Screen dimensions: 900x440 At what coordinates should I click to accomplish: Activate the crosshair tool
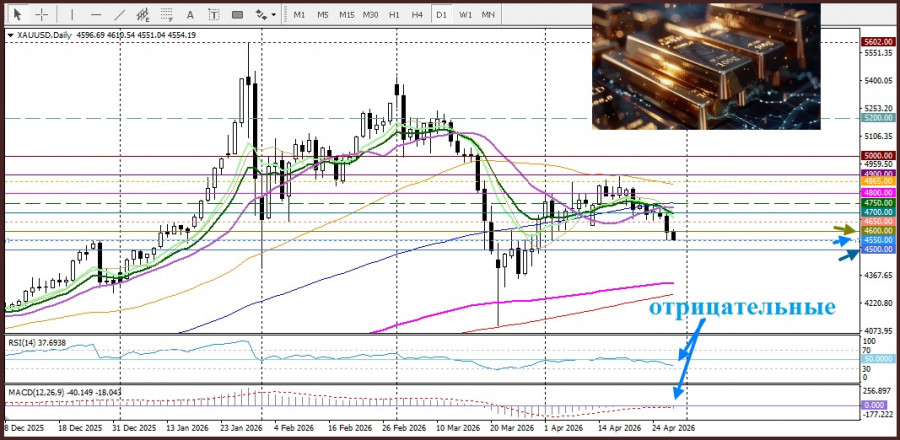pyautogui.click(x=42, y=15)
